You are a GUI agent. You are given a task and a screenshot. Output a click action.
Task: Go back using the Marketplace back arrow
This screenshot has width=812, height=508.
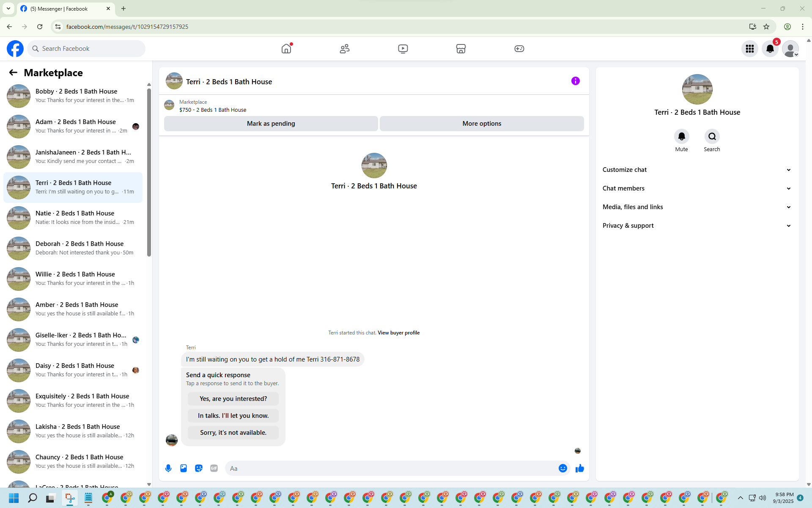coord(13,73)
